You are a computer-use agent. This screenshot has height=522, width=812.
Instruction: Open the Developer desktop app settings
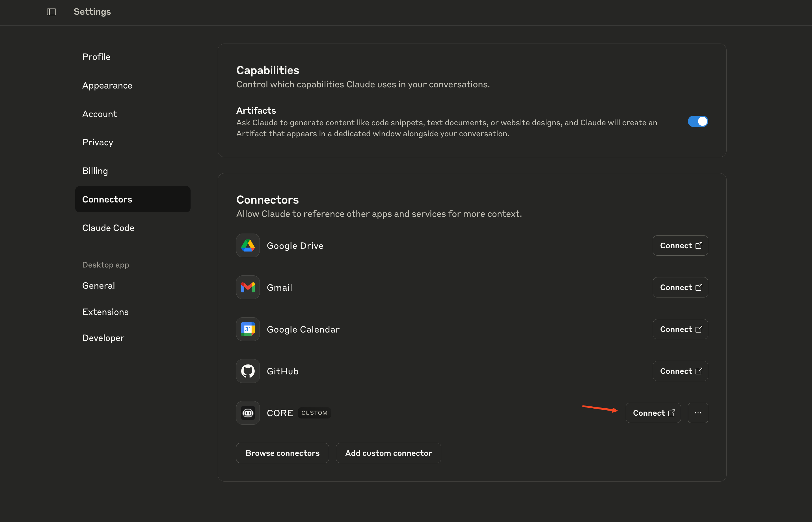tap(103, 338)
